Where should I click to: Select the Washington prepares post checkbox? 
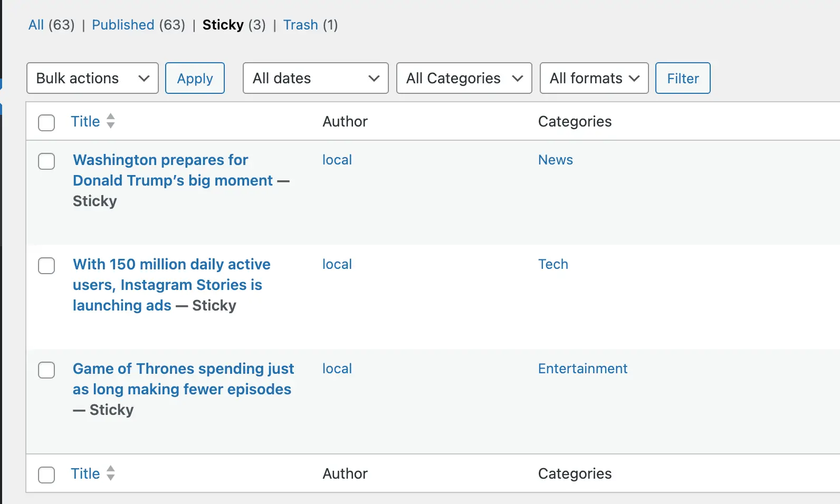46,161
